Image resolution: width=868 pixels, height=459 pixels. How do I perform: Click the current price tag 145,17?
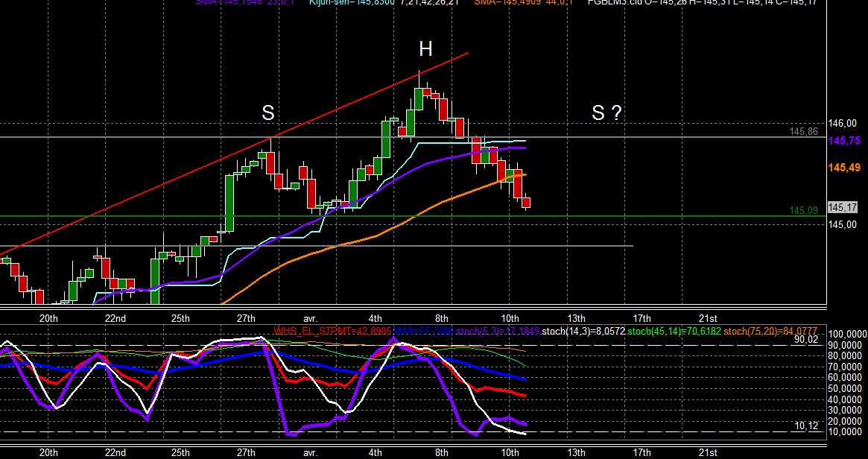843,207
